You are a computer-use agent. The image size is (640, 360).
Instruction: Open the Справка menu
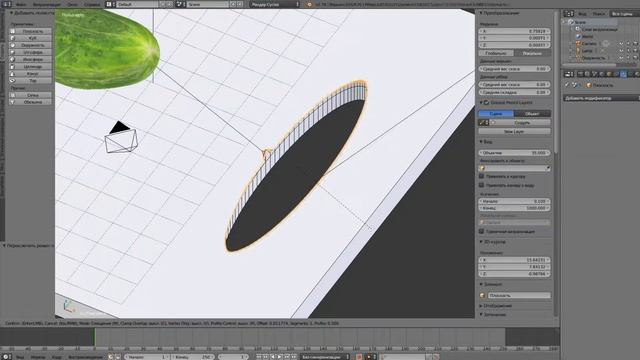[92, 4]
